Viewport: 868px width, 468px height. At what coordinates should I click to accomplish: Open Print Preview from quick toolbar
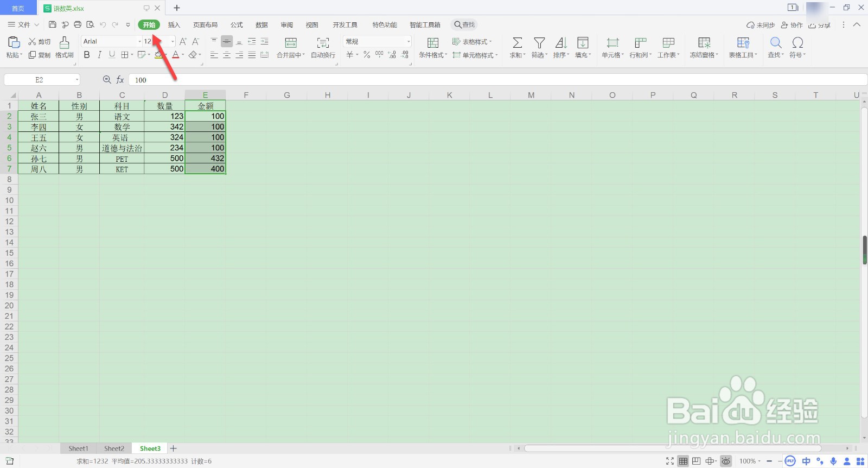(x=90, y=24)
